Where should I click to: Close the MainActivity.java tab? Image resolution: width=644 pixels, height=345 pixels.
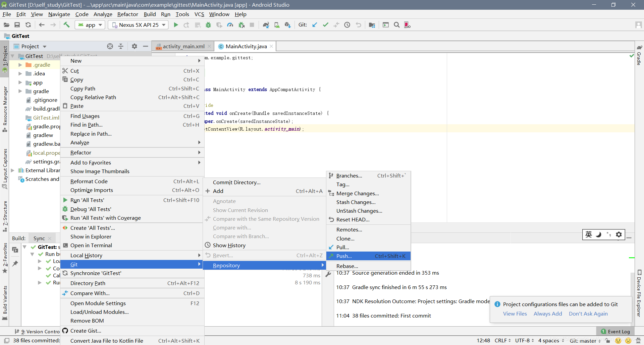271,46
